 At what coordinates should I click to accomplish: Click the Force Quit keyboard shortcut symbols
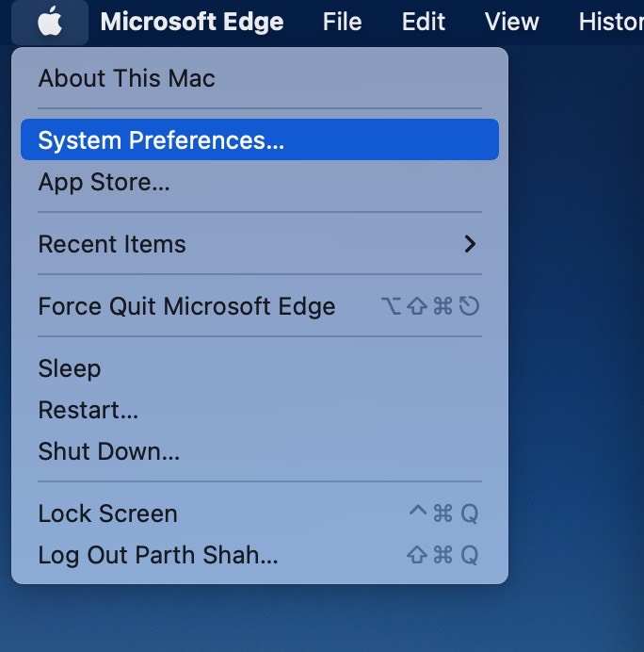coord(430,306)
